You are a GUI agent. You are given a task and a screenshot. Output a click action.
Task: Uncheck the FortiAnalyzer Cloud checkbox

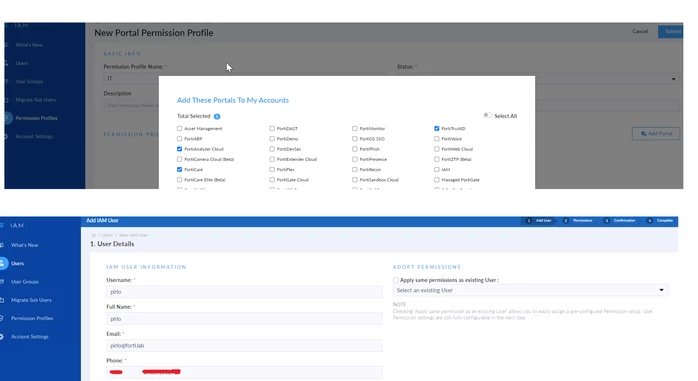point(179,149)
